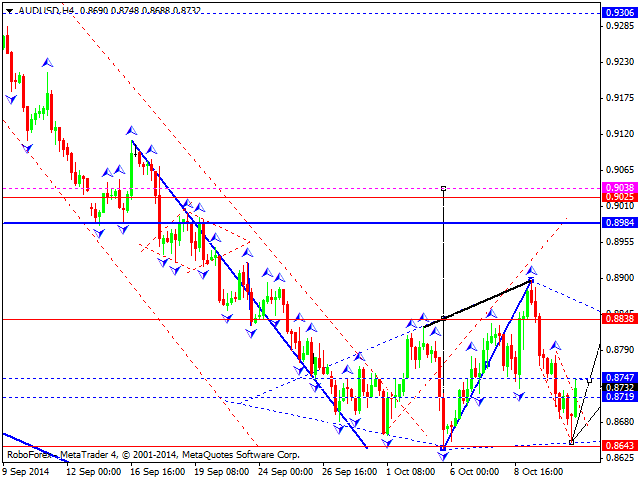Viewport: 640px width, 480px height.
Task: Click the 0.9120 axis value
Action: coord(620,134)
